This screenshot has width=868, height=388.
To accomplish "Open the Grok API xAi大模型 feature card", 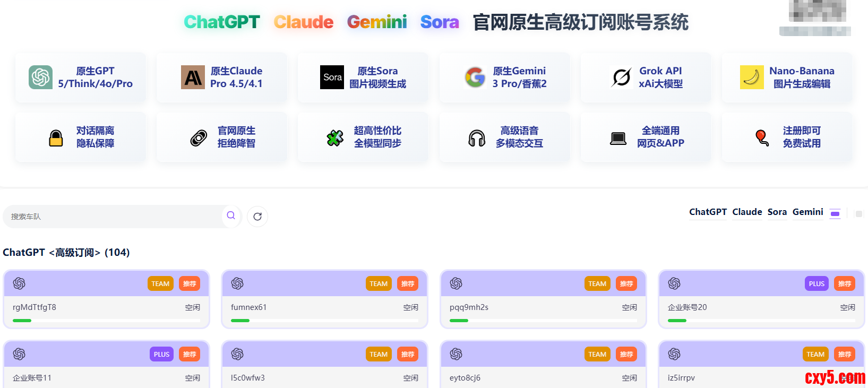I will click(646, 77).
